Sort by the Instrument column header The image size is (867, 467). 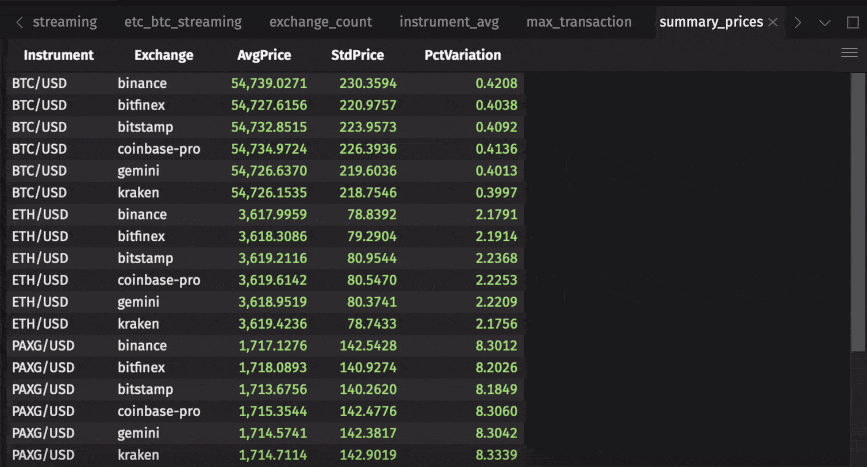point(59,56)
